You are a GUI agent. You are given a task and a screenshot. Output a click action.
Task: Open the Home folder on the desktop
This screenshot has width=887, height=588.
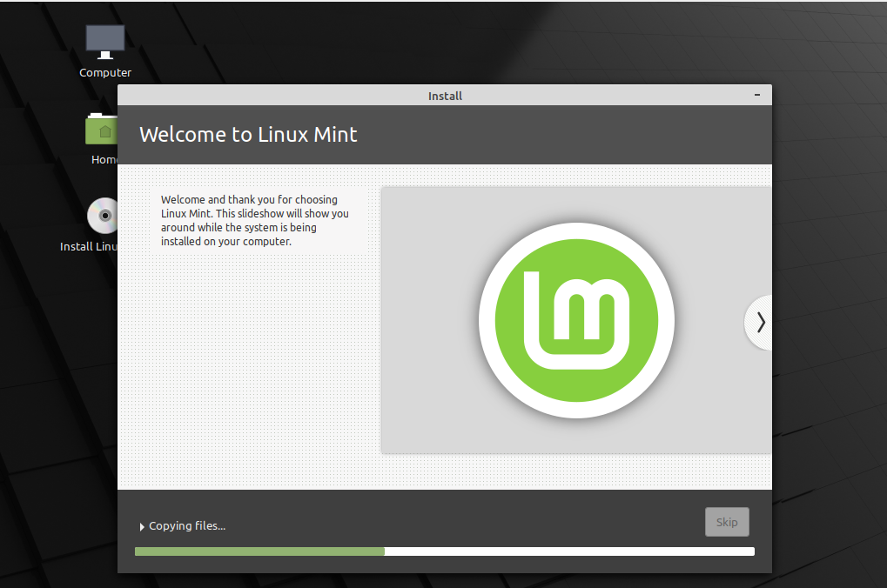tap(102, 135)
